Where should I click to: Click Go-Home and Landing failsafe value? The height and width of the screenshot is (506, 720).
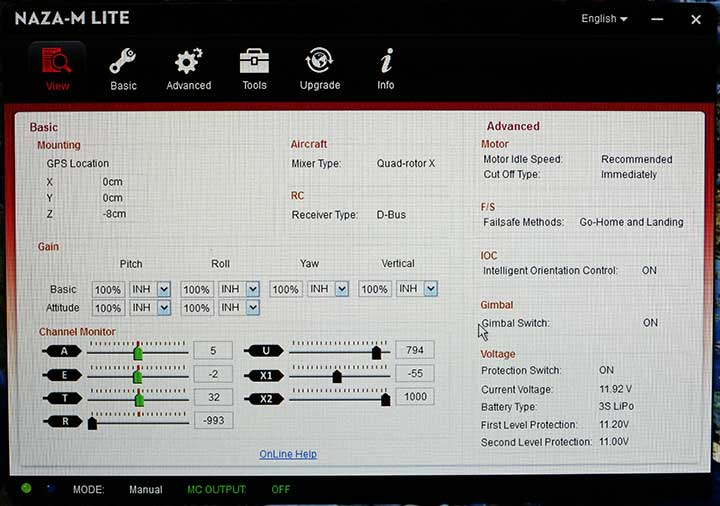[631, 222]
